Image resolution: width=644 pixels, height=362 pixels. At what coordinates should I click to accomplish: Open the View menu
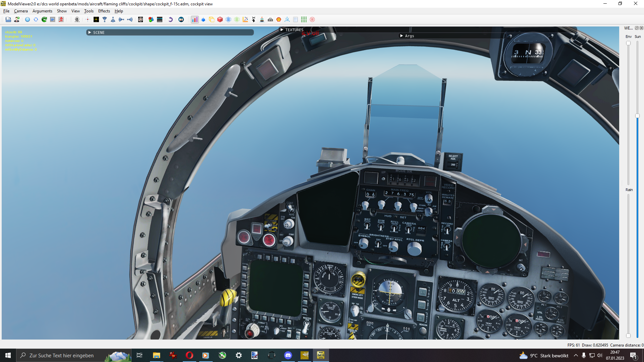coord(75,11)
